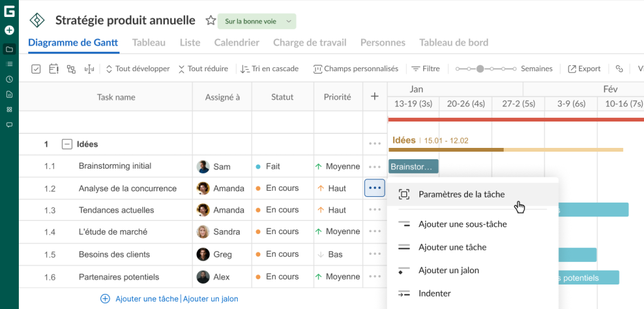Image resolution: width=644 pixels, height=309 pixels.
Task: Open status Fait for Brainstorming initial
Action: click(x=267, y=167)
